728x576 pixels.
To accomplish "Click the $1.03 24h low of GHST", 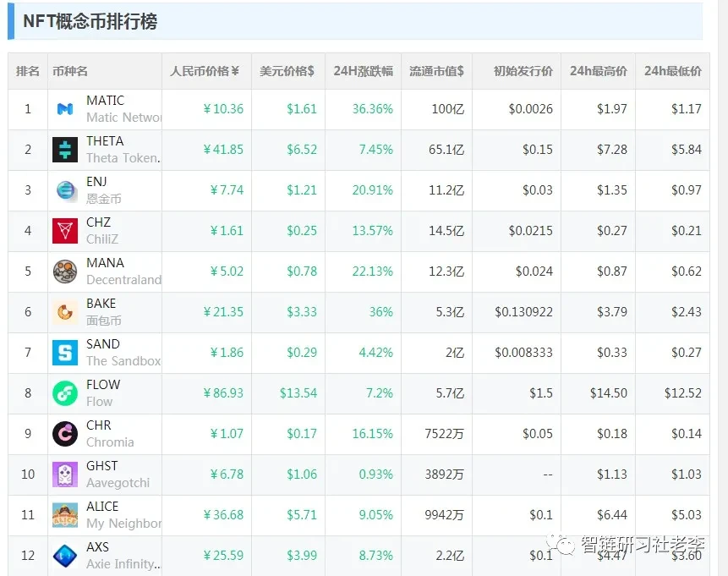I will click(687, 475).
